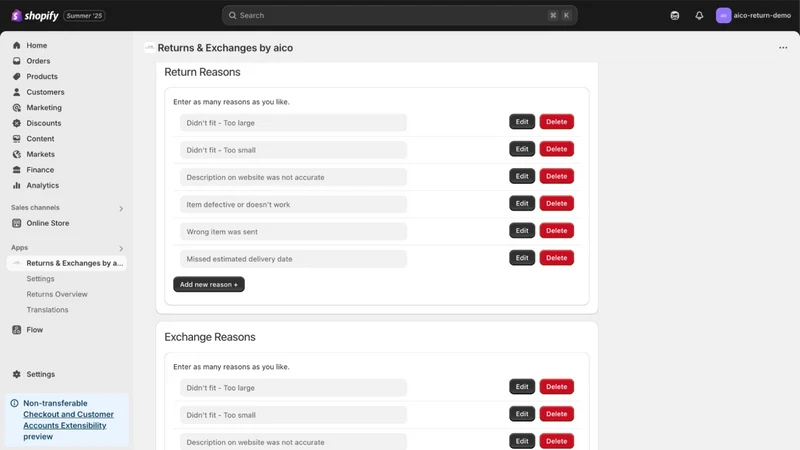Click the 'Wrong item was sent' return reason field
The height and width of the screenshot is (450, 800).
(x=293, y=232)
